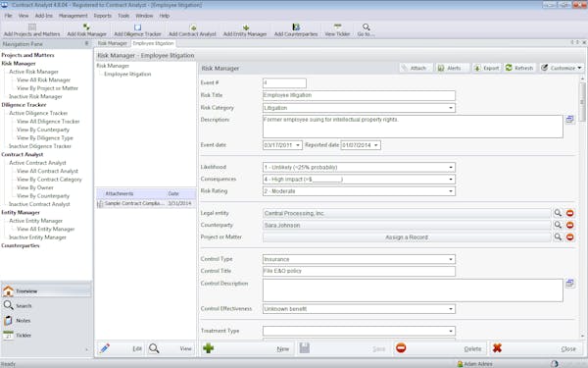Open the Search pane in navigation
This screenshot has width=588, height=368.
click(x=46, y=305)
